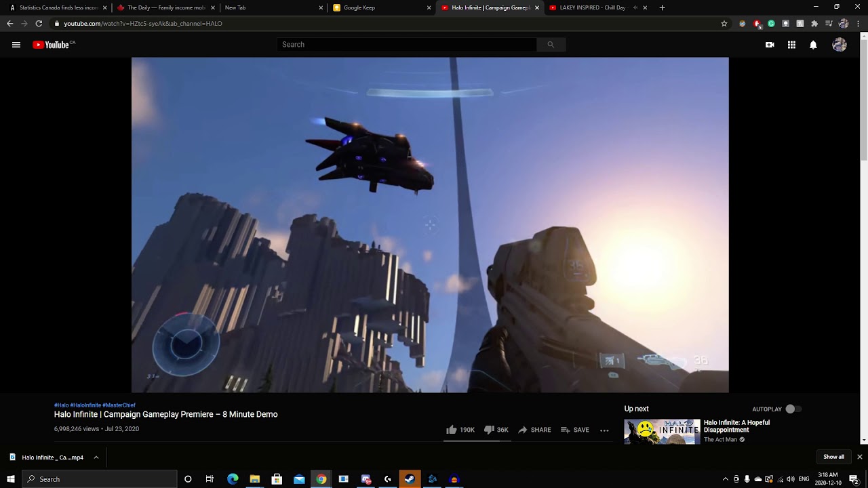Open the volume control in system tray

791,479
